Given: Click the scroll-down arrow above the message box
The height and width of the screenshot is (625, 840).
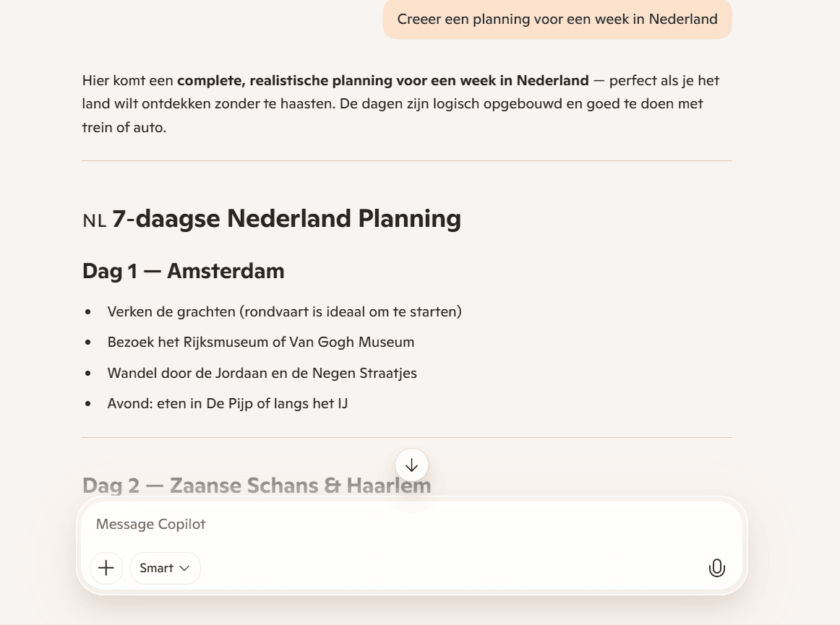Looking at the screenshot, I should [412, 465].
